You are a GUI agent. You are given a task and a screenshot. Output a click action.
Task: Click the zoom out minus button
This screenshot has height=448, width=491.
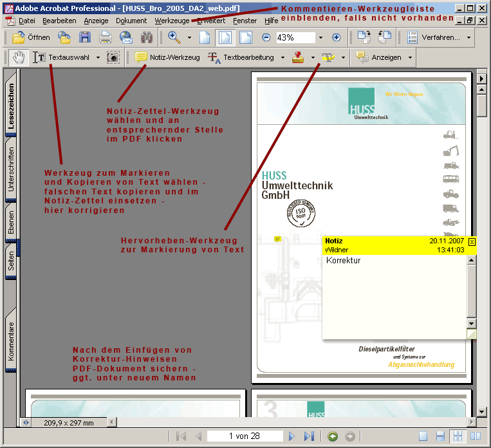click(265, 37)
